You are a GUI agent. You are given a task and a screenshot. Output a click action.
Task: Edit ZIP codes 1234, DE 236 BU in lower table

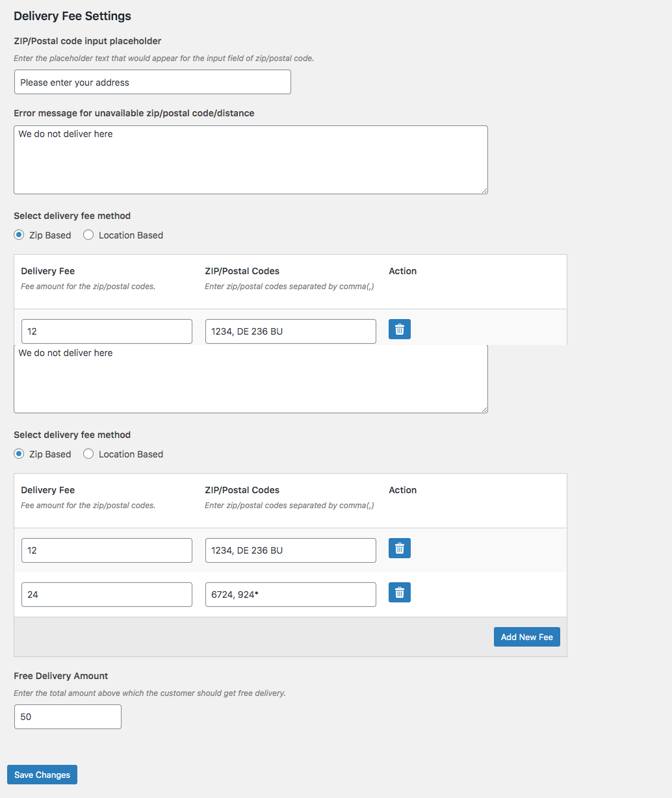pos(291,550)
